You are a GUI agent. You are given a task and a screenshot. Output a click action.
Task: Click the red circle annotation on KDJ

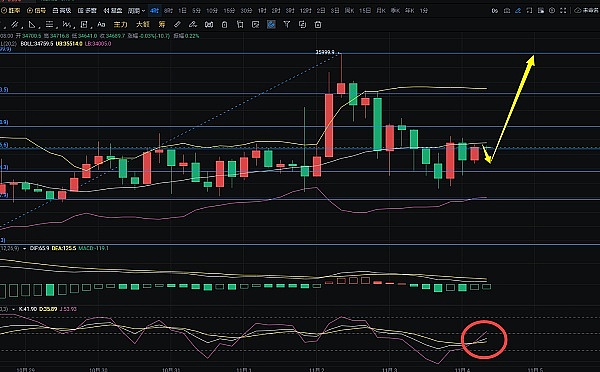coord(484,339)
